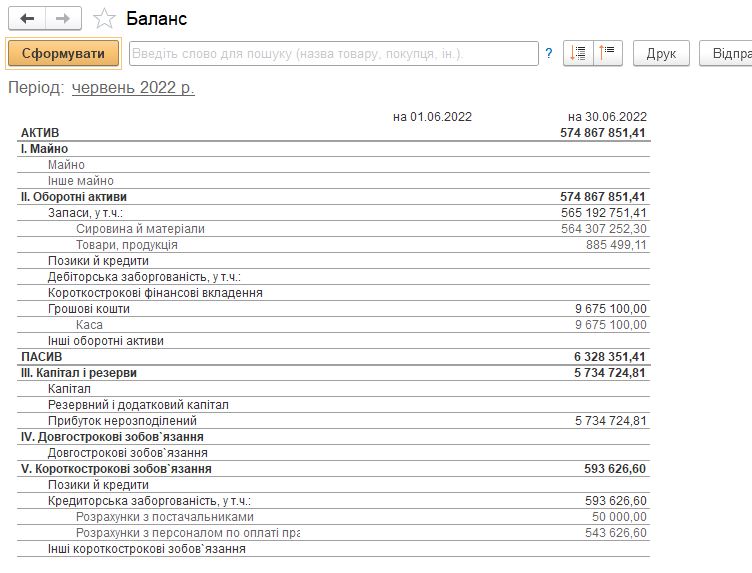Click the Розрахунки з постачальниками row
Image resolution: width=752 pixels, height=573 pixels.
(x=334, y=517)
